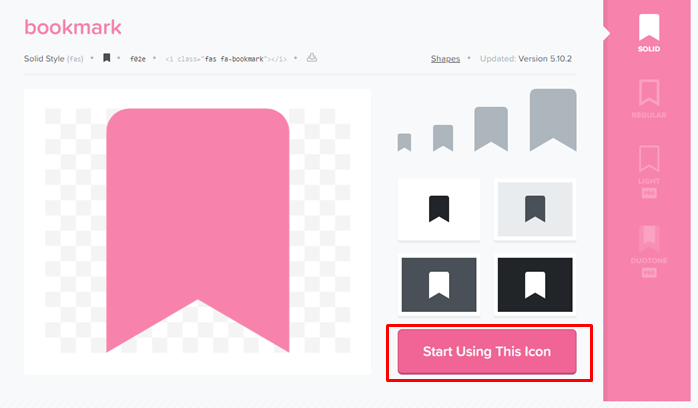Click the Solid Style (fas) label
This screenshot has height=408, width=698.
53,59
